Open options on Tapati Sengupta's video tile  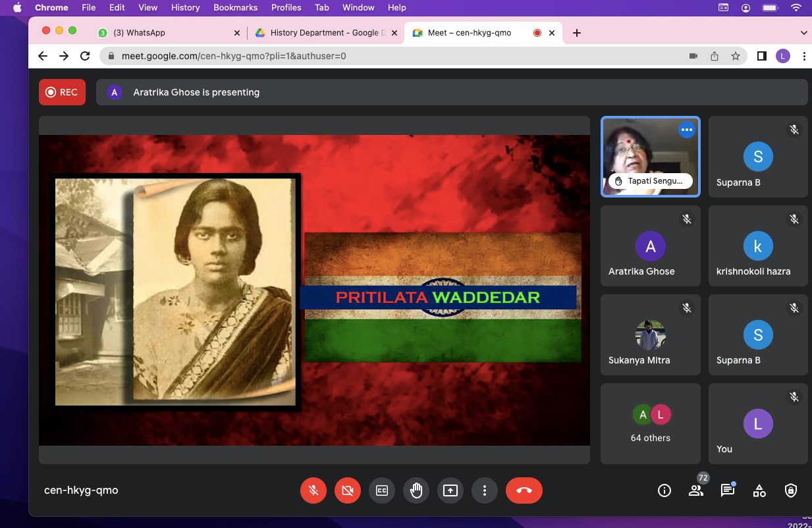[687, 130]
